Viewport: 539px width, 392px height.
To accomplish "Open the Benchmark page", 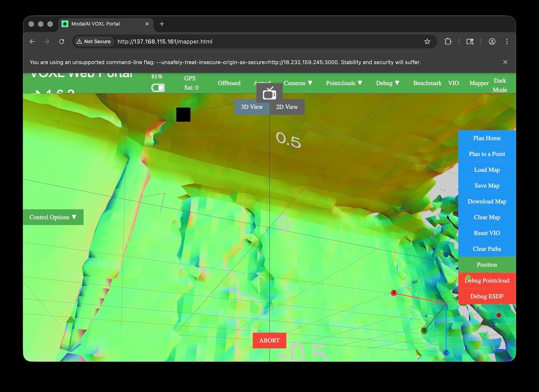I will coord(427,83).
